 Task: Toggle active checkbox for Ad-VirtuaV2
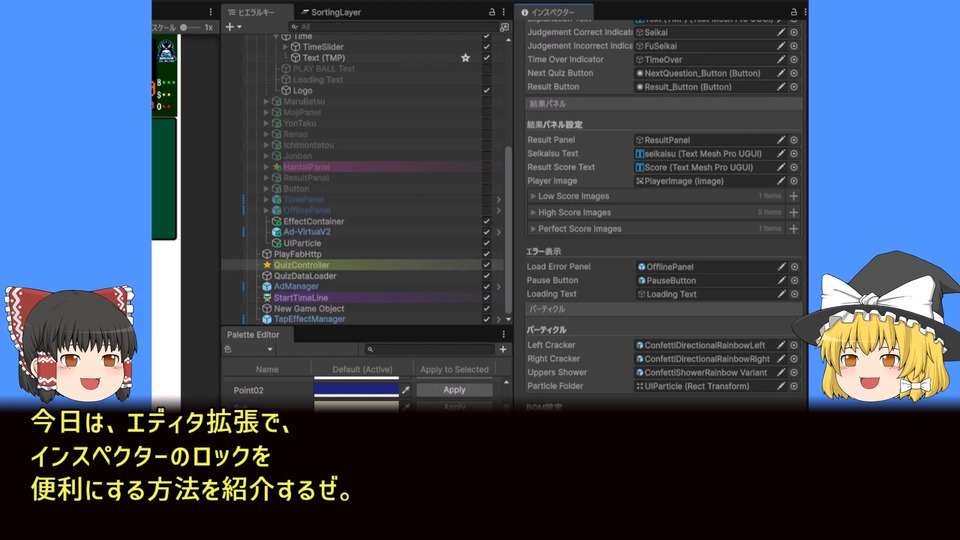486,232
